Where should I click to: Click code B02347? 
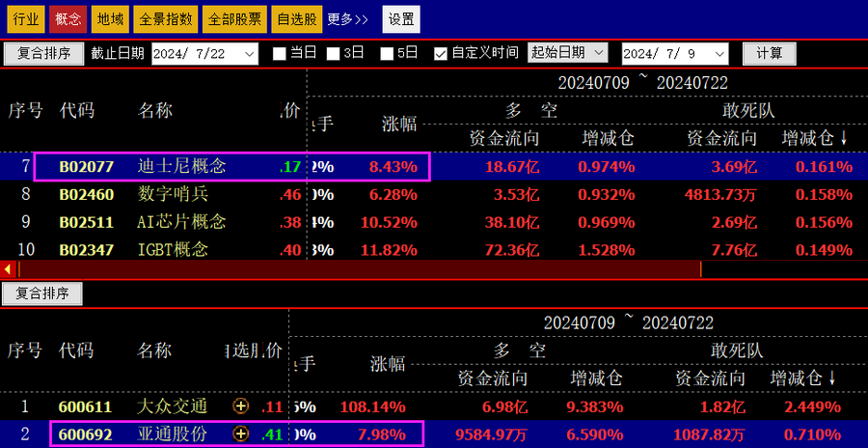coord(87,249)
